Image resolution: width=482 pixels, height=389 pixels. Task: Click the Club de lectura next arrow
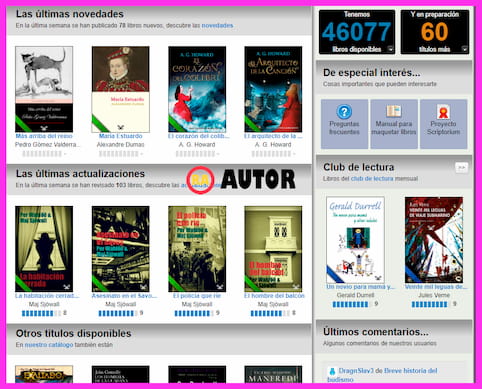(462, 168)
